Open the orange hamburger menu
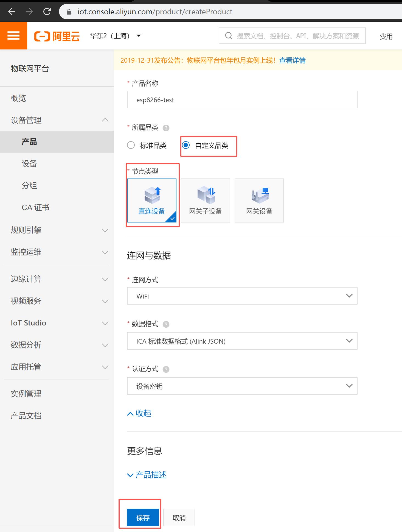Image resolution: width=402 pixels, height=532 pixels. tap(13, 36)
